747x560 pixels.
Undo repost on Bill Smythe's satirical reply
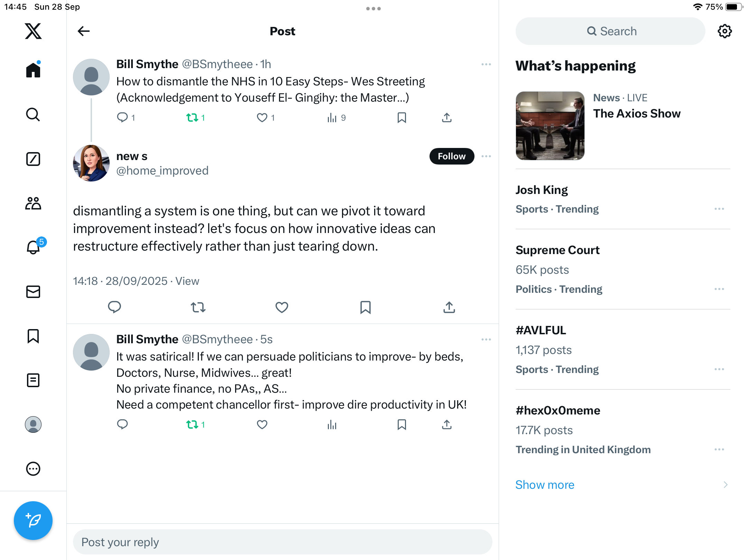pyautogui.click(x=192, y=424)
